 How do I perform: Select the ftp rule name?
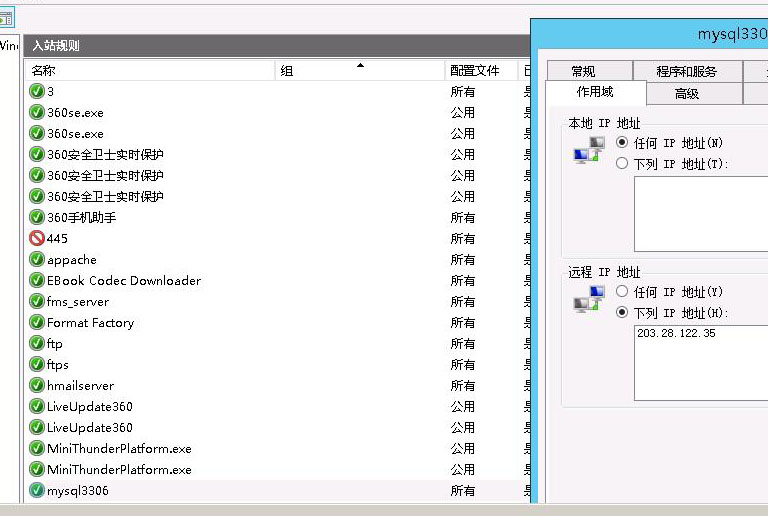55,344
